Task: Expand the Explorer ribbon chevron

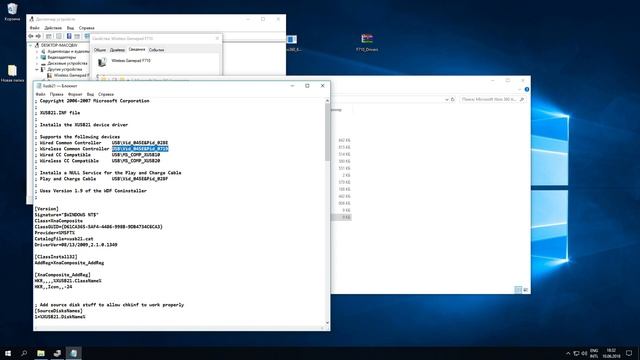Action: (x=520, y=89)
